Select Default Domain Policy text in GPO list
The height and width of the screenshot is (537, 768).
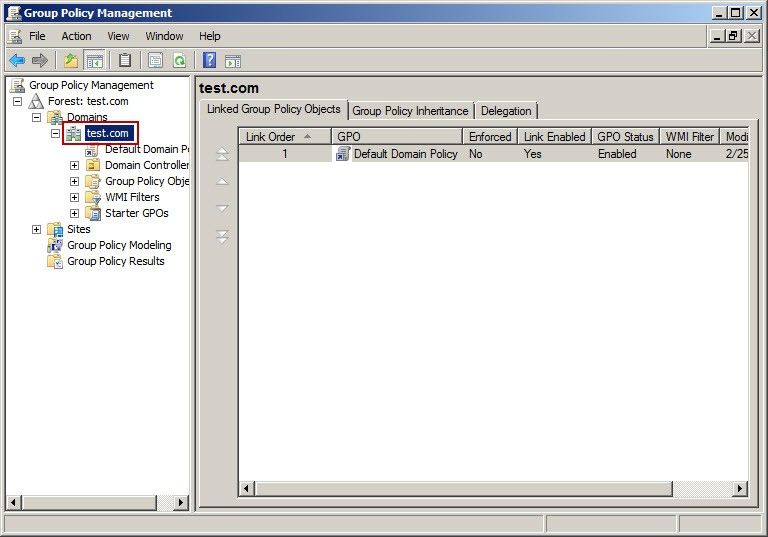pyautogui.click(x=406, y=154)
